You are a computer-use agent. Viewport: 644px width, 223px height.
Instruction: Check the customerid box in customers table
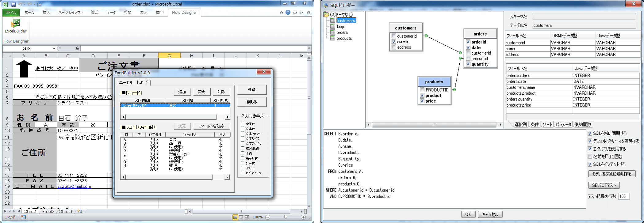pos(394,36)
